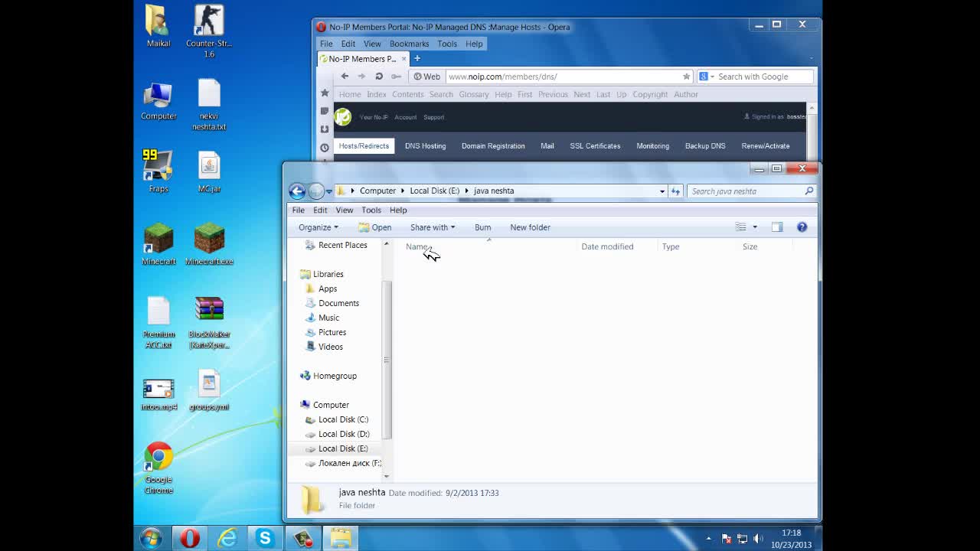Open Opera history clock panel
Viewport: 980px width, 551px height.
(325, 148)
